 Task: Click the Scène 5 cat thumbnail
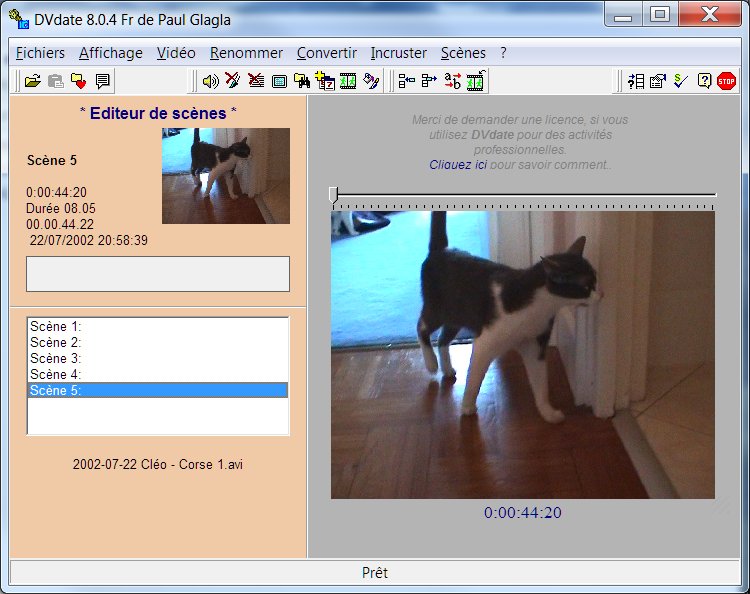pyautogui.click(x=226, y=175)
